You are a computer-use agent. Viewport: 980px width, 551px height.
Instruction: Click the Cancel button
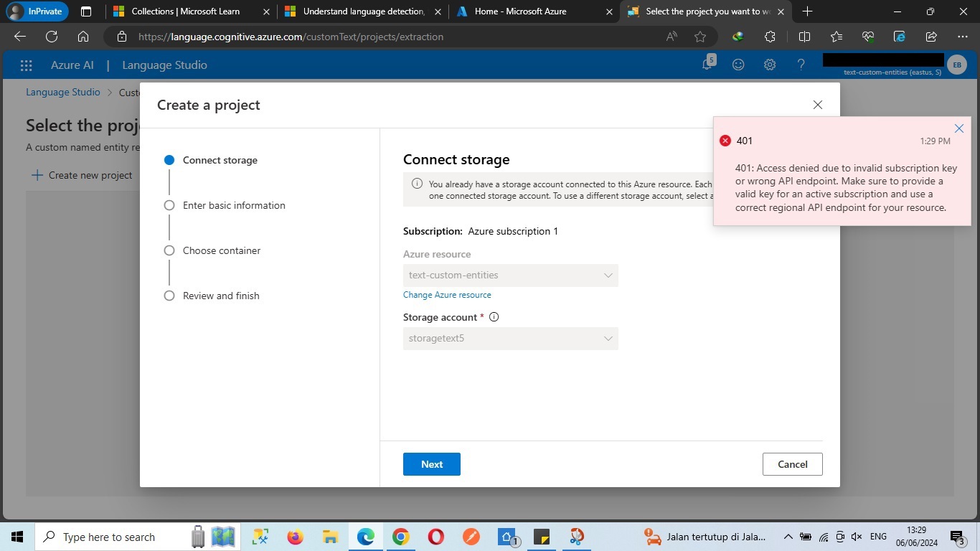click(793, 464)
